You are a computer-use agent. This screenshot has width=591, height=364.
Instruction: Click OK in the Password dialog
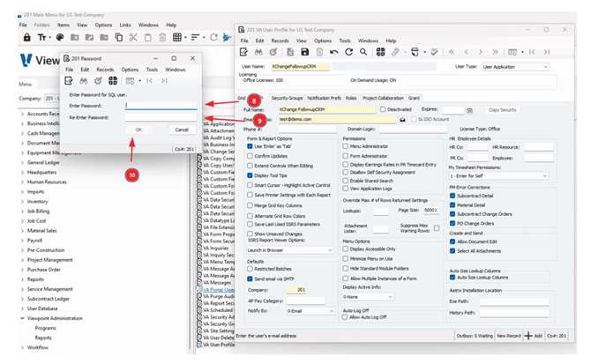coord(139,130)
